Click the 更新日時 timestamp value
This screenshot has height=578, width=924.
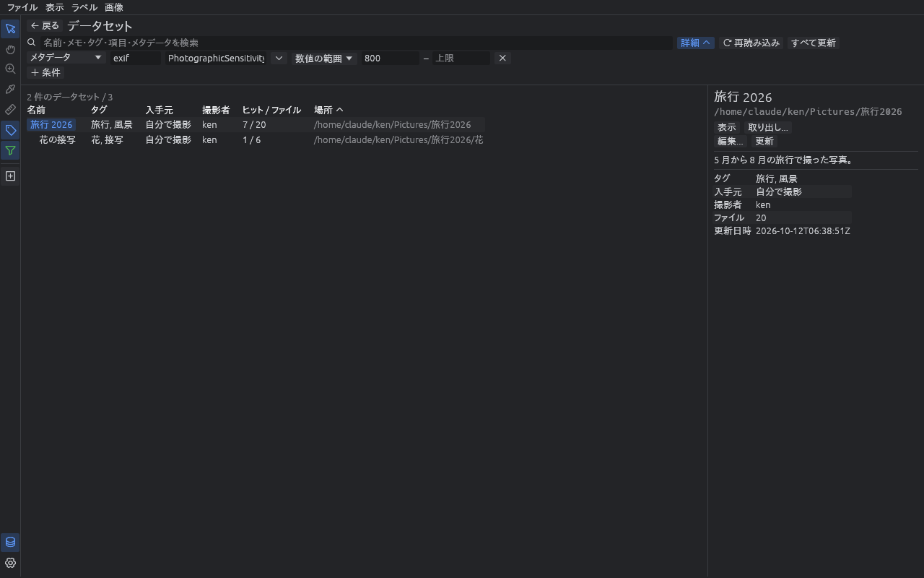(x=803, y=231)
